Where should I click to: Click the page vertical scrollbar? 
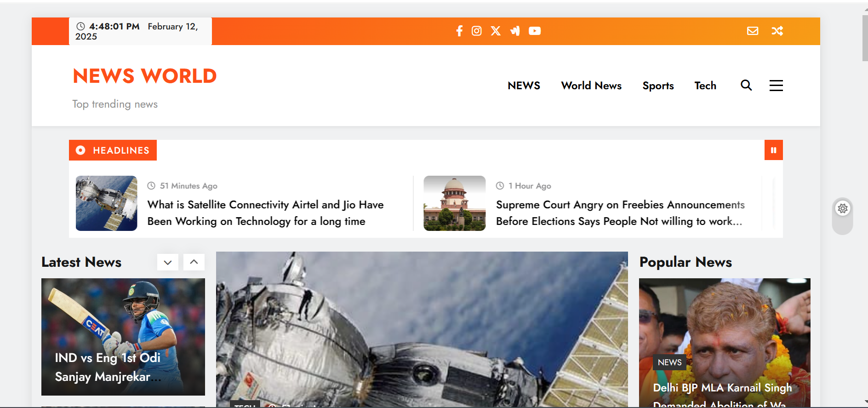865,41
